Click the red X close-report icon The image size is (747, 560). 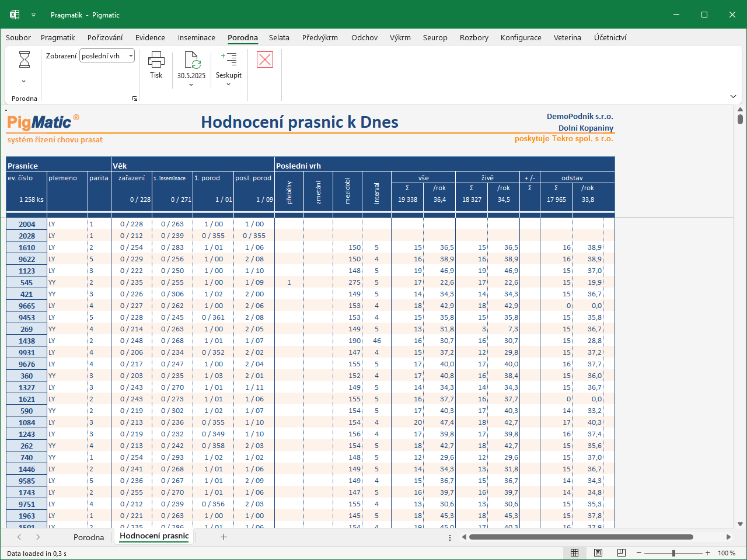point(265,59)
